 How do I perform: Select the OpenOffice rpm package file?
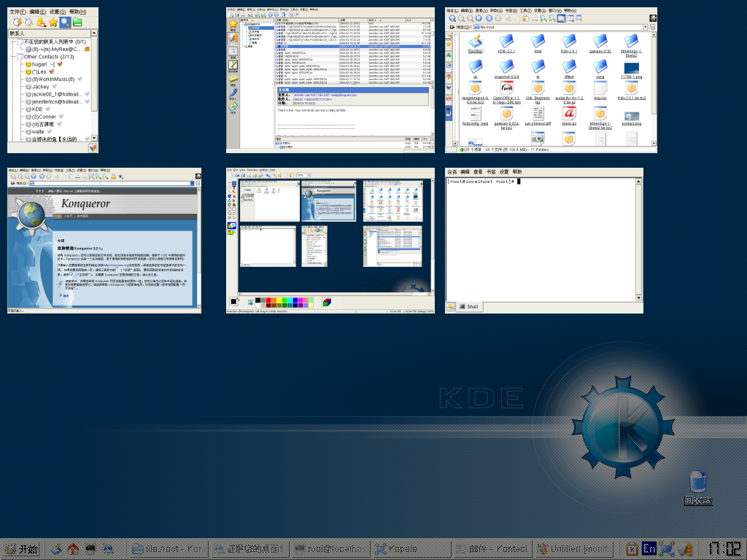pyautogui.click(x=506, y=93)
